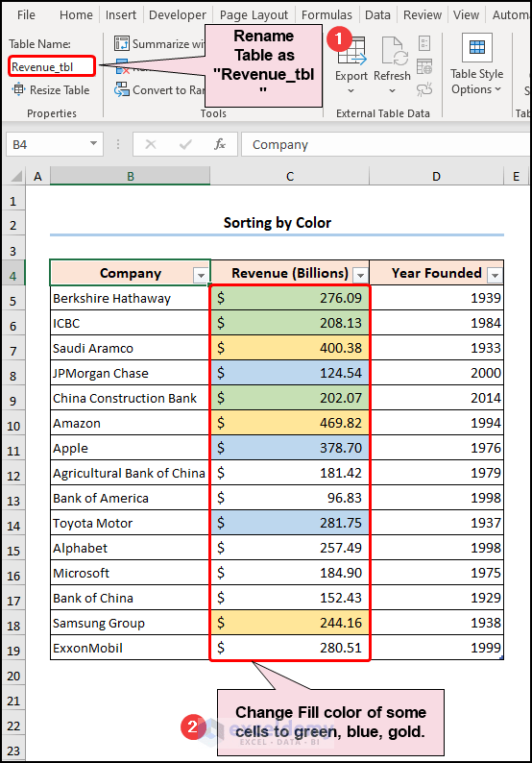This screenshot has width=532, height=763.
Task: Open Company column filter dropdown
Action: 201,276
